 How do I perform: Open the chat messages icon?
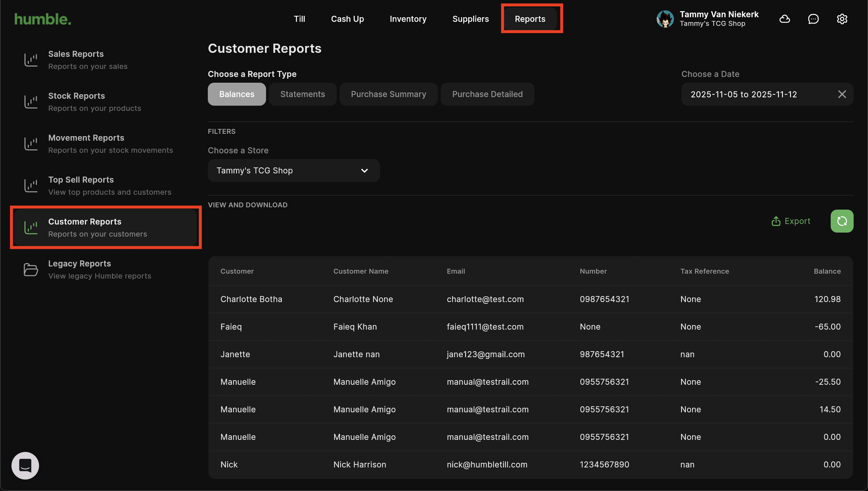pos(813,19)
